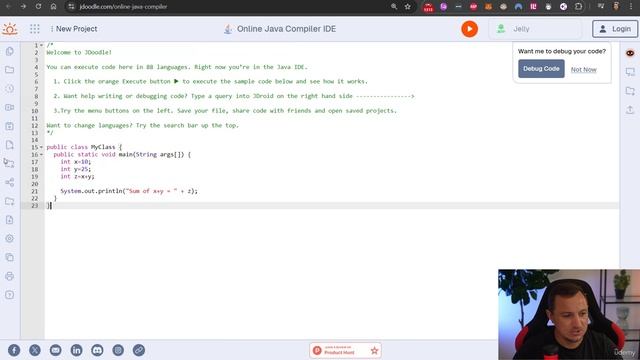640x360 pixels.
Task: Click the video camera icon in left sidebar
Action: (x=10, y=107)
